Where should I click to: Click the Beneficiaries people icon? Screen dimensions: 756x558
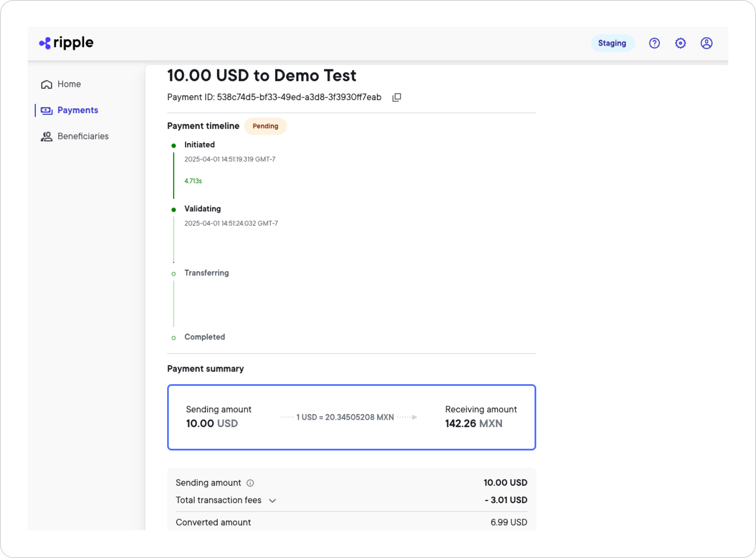tap(46, 136)
